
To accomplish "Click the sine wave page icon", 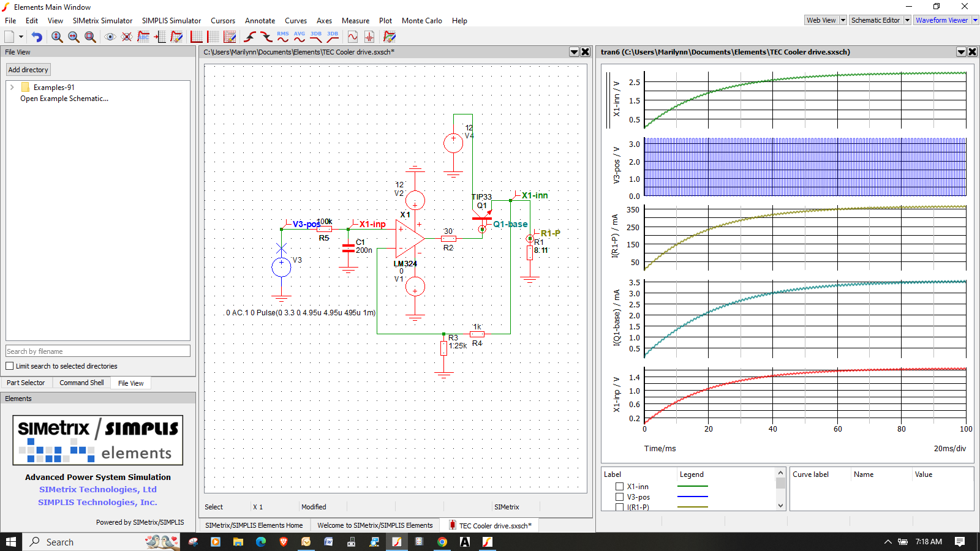I will [353, 37].
